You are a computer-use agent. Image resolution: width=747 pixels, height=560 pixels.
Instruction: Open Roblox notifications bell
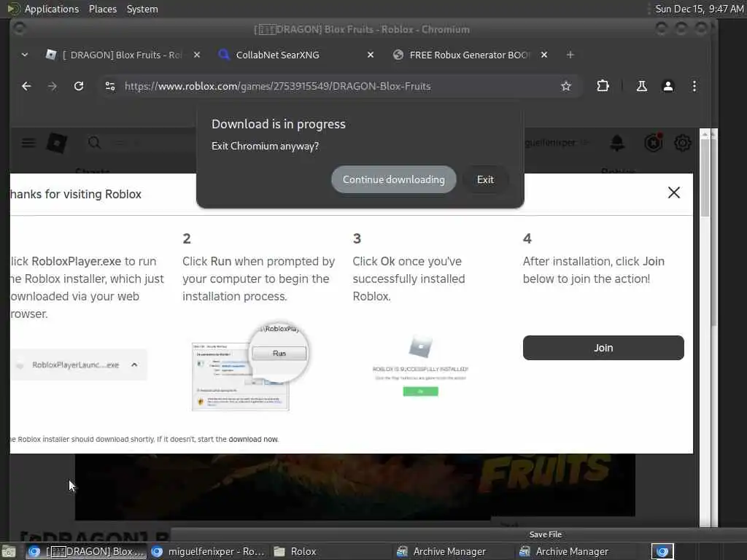click(617, 143)
